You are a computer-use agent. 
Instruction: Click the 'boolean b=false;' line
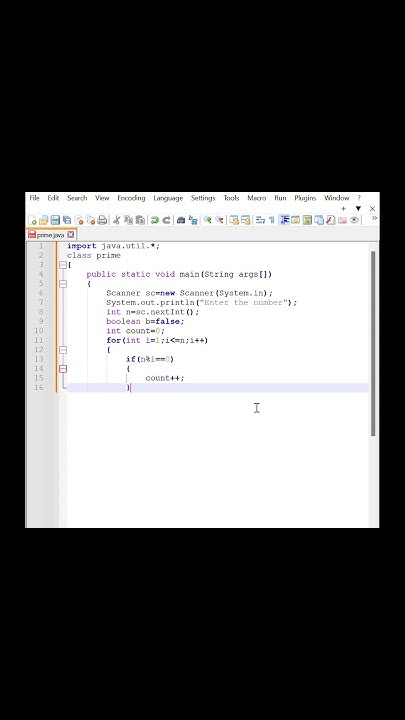(x=145, y=321)
